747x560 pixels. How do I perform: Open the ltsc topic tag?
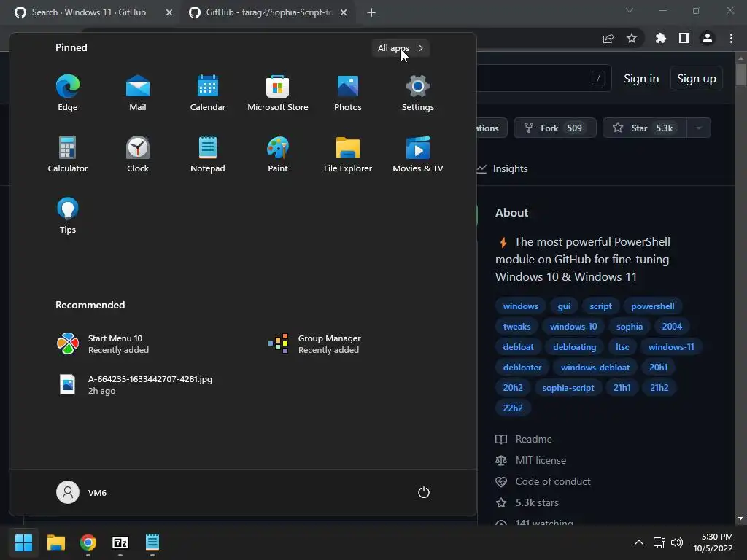click(x=622, y=347)
